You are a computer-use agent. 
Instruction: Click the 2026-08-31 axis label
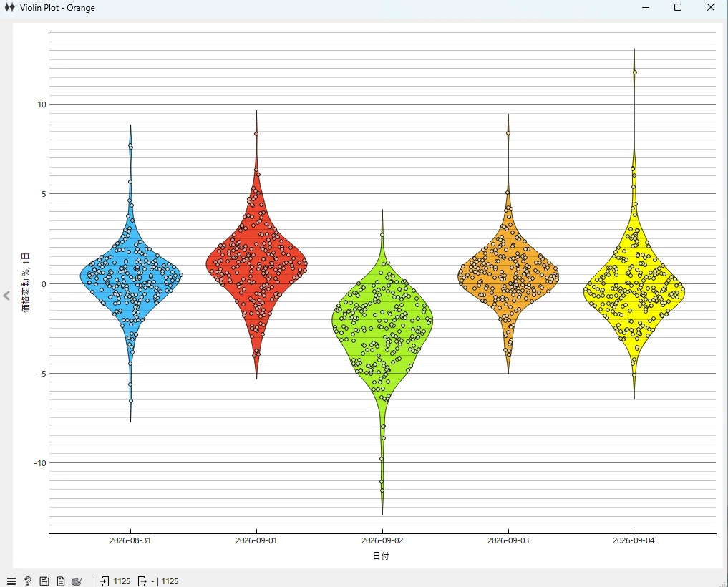click(130, 540)
